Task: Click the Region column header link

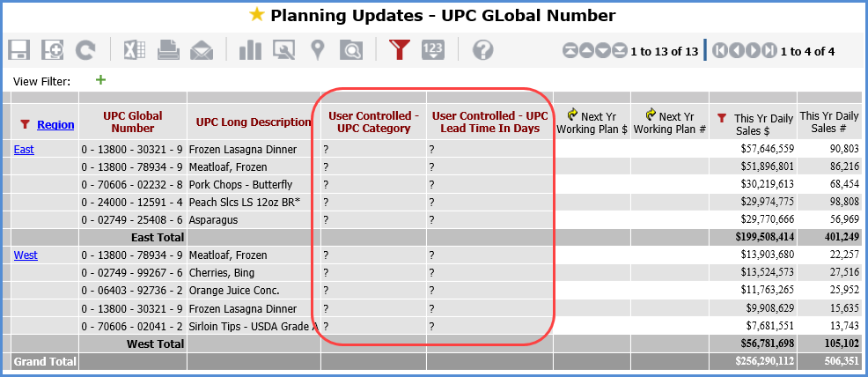Action: click(x=55, y=125)
